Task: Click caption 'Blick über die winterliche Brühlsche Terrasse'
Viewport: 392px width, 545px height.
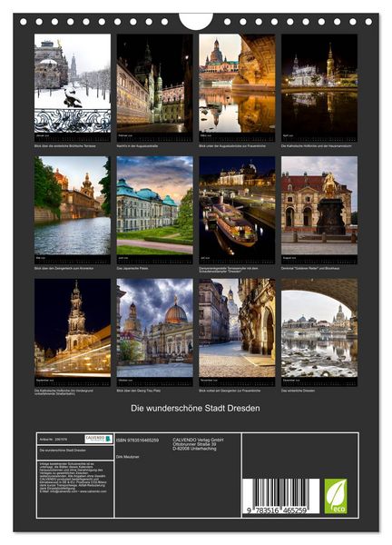Action: tap(65, 146)
